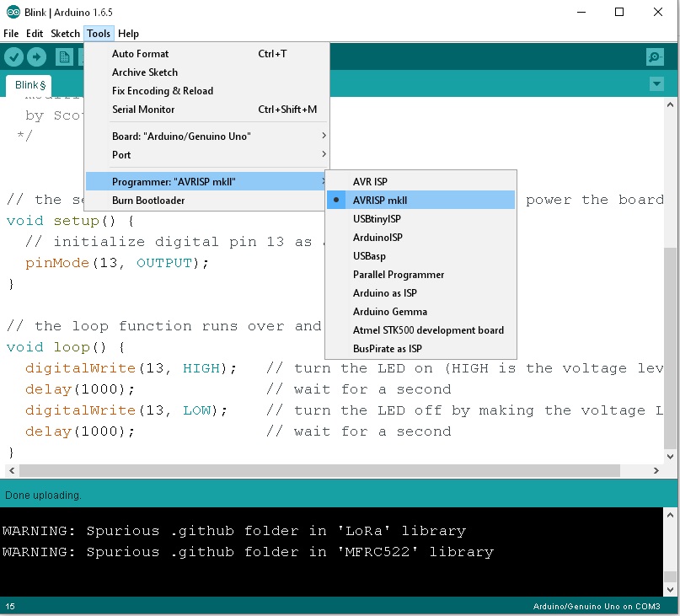Click console scrollbar up arrow
This screenshot has width=680, height=616.
click(x=670, y=516)
